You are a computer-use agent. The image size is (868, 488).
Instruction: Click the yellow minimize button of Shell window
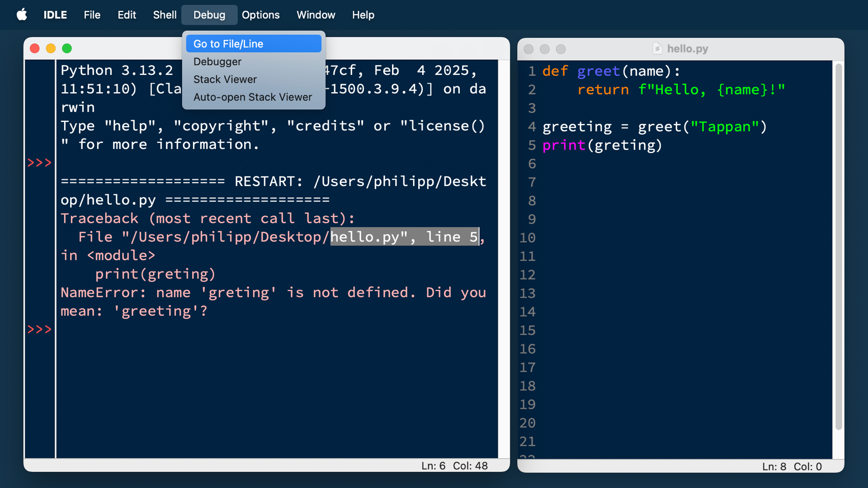(x=51, y=48)
